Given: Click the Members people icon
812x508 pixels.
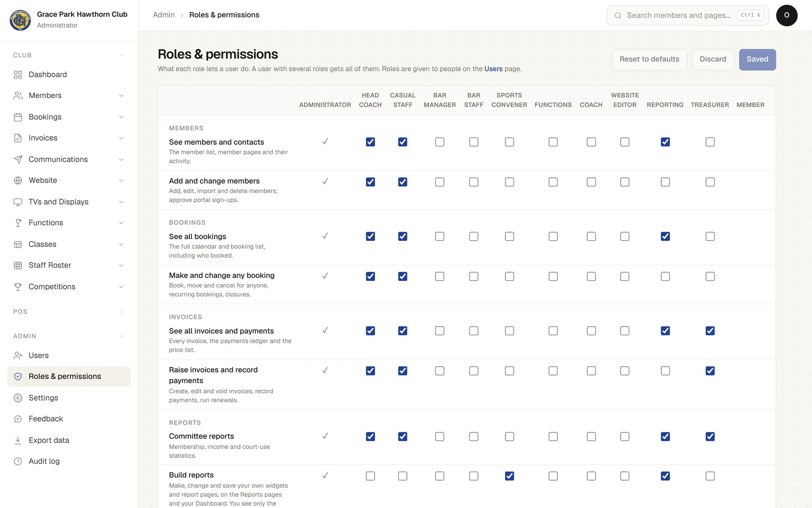Looking at the screenshot, I should pyautogui.click(x=18, y=96).
